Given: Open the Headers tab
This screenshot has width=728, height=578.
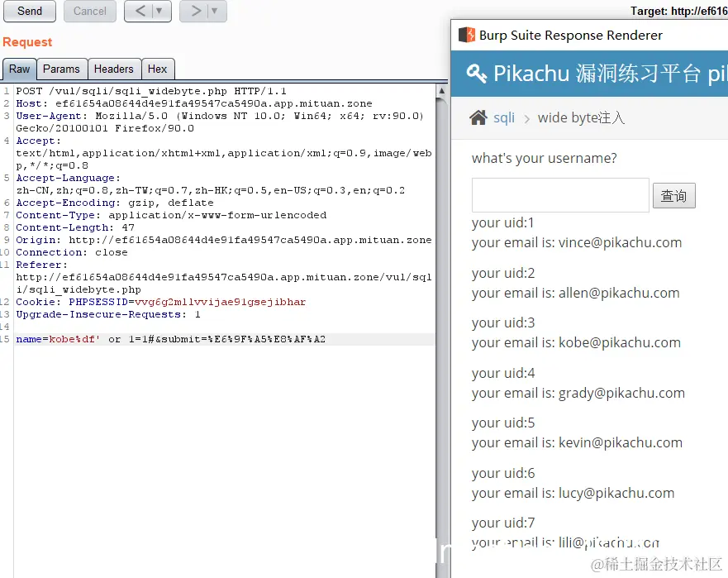Looking at the screenshot, I should coord(114,69).
